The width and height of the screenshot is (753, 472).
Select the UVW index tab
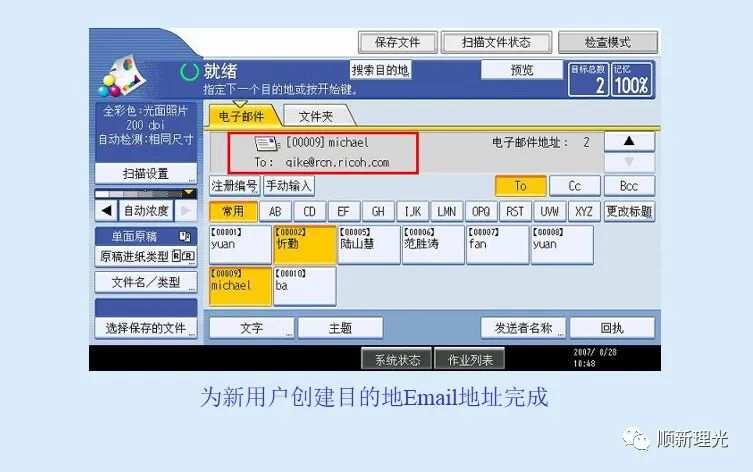550,211
